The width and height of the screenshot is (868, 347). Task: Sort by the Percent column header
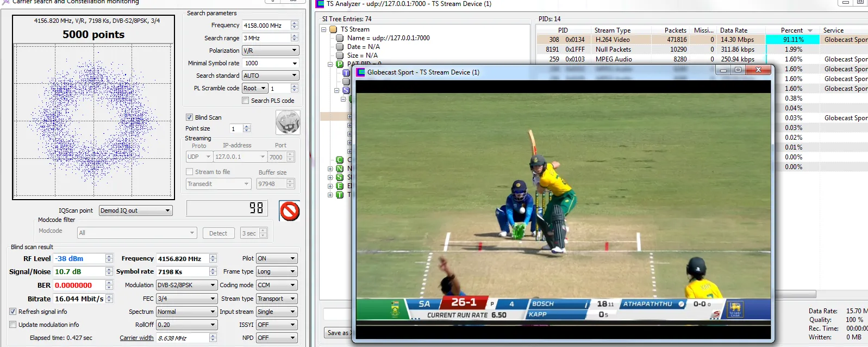click(x=791, y=30)
